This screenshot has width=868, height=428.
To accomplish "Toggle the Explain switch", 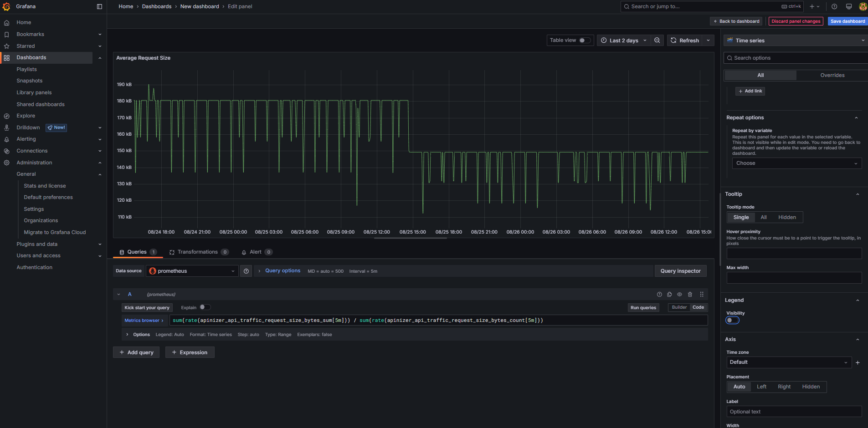I will click(205, 307).
